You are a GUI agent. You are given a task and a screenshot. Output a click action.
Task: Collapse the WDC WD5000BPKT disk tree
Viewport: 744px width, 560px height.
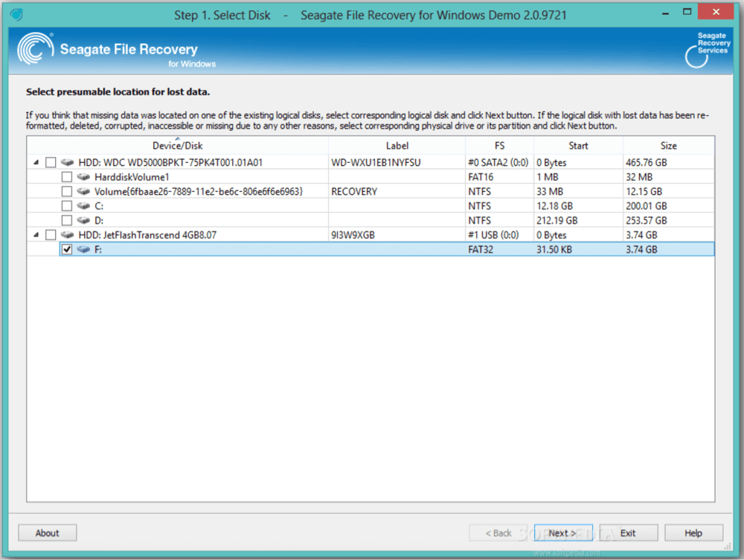(36, 162)
